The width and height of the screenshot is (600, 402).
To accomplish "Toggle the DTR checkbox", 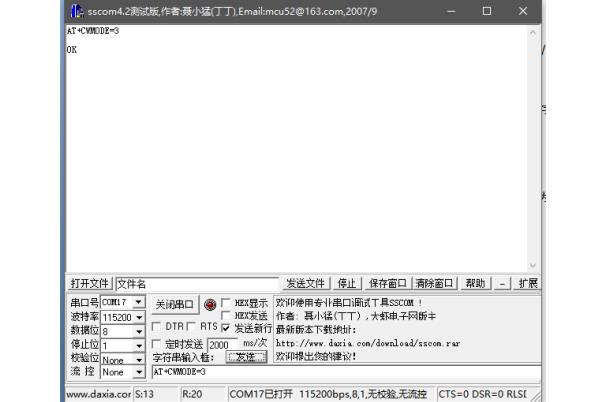I will 157,327.
